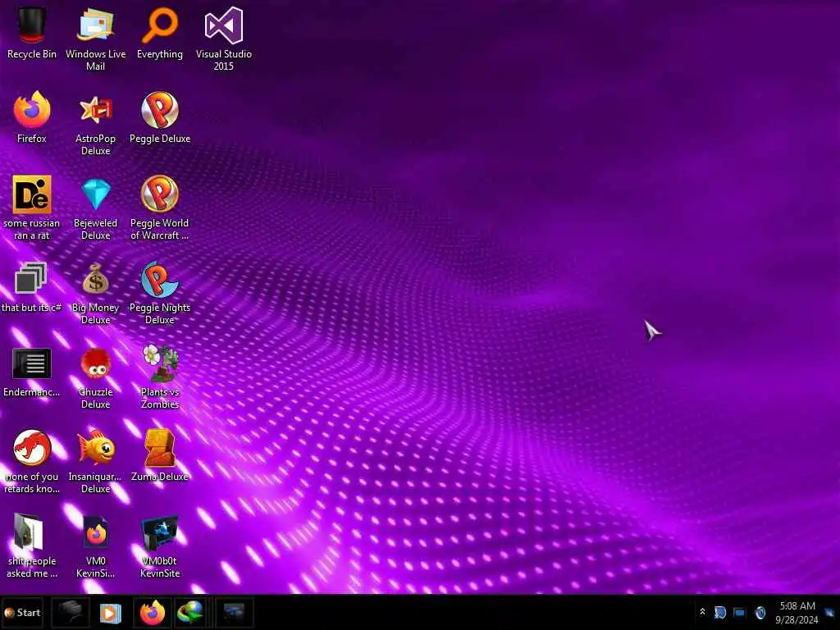Open the Start menu
Image resolution: width=840 pixels, height=630 pixels.
pyautogui.click(x=22, y=612)
